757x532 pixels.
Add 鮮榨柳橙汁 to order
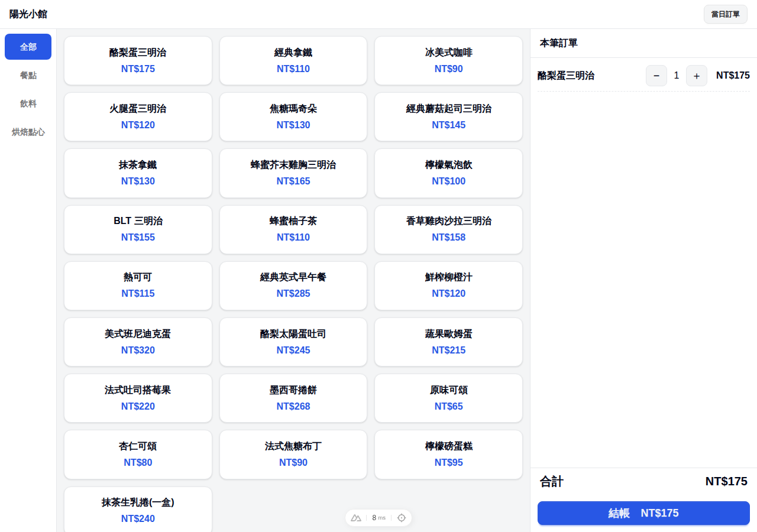pos(448,286)
